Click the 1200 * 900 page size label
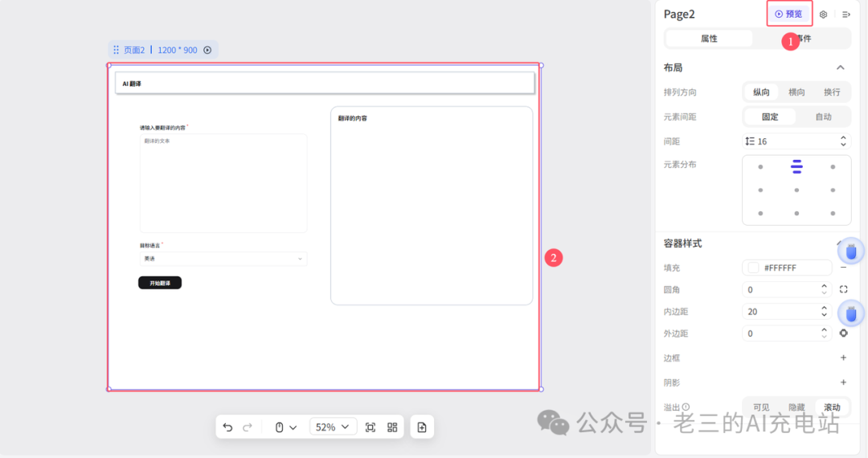This screenshot has height=458, width=868. pos(177,50)
